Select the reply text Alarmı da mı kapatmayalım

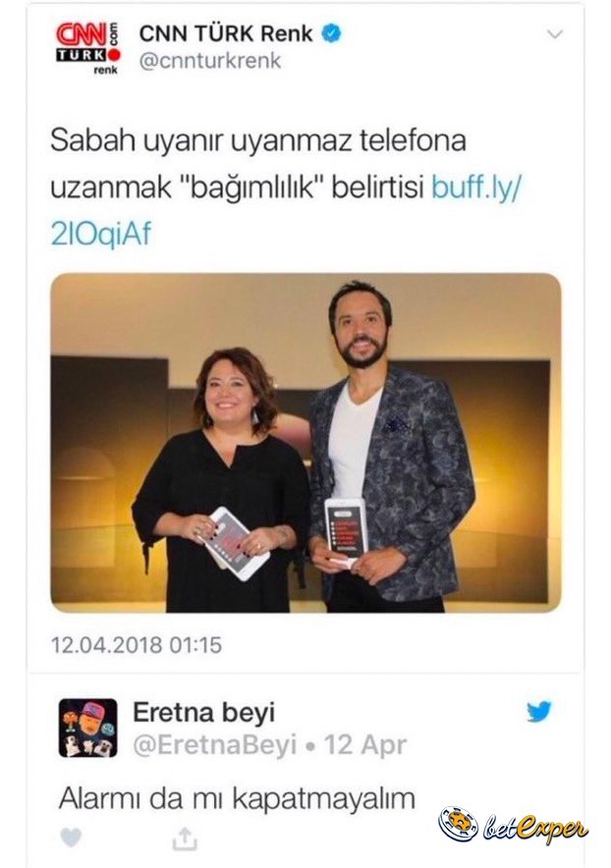(x=237, y=799)
